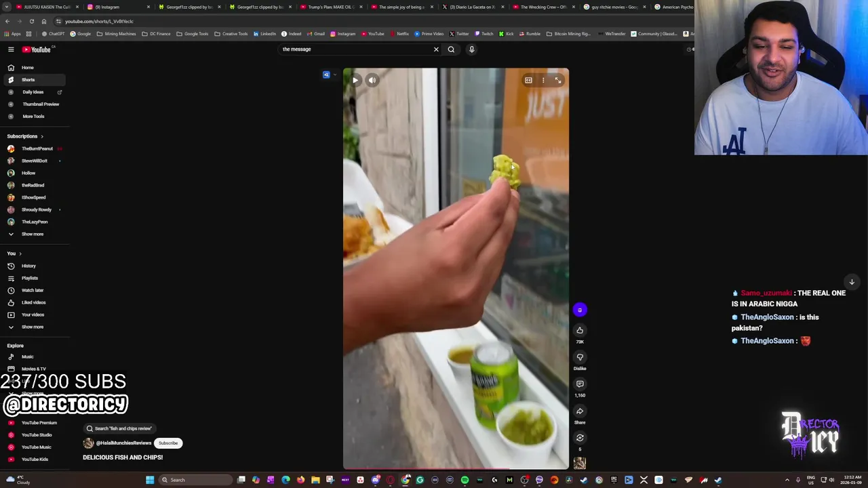Dislike the Short
Viewport: 868px width, 488px height.
(580, 357)
